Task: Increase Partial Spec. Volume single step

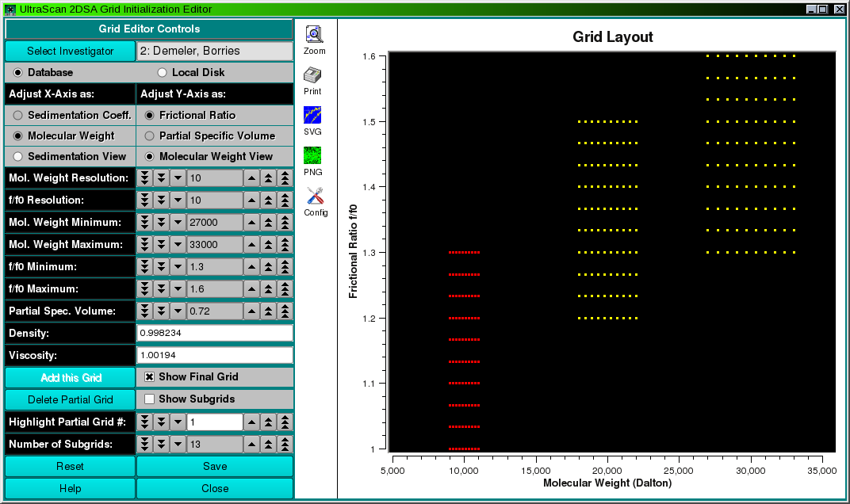Action: click(251, 311)
